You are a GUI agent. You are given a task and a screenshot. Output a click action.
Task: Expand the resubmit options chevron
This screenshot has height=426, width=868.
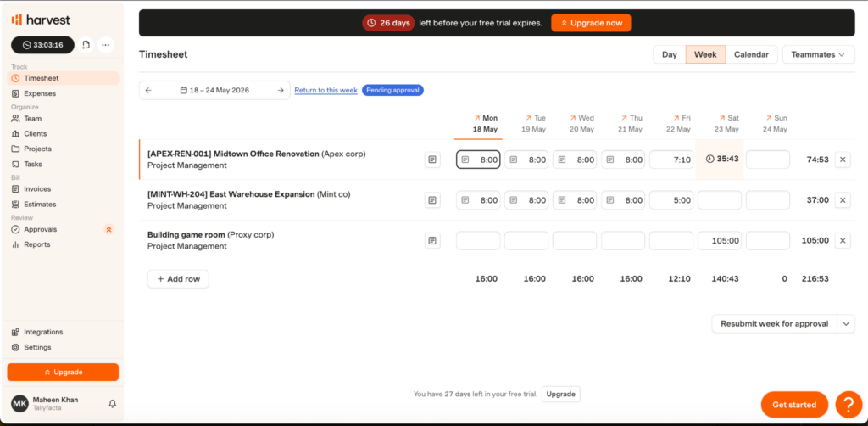pos(846,323)
